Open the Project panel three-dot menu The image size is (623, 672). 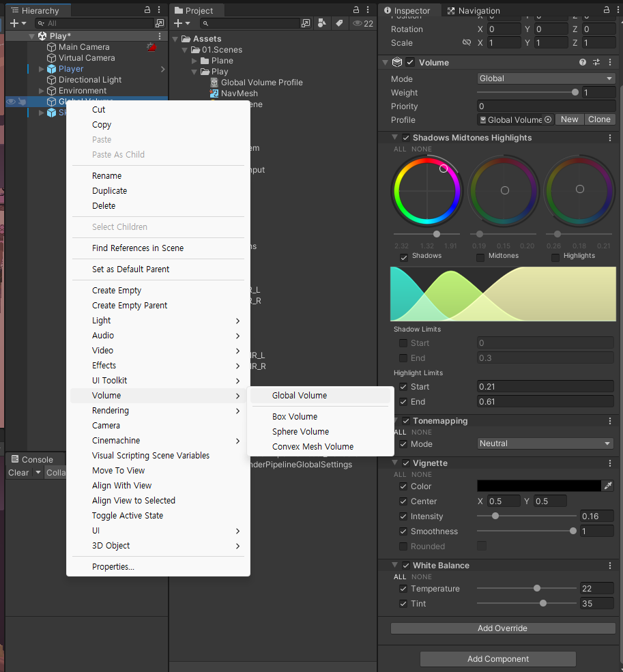point(368,10)
